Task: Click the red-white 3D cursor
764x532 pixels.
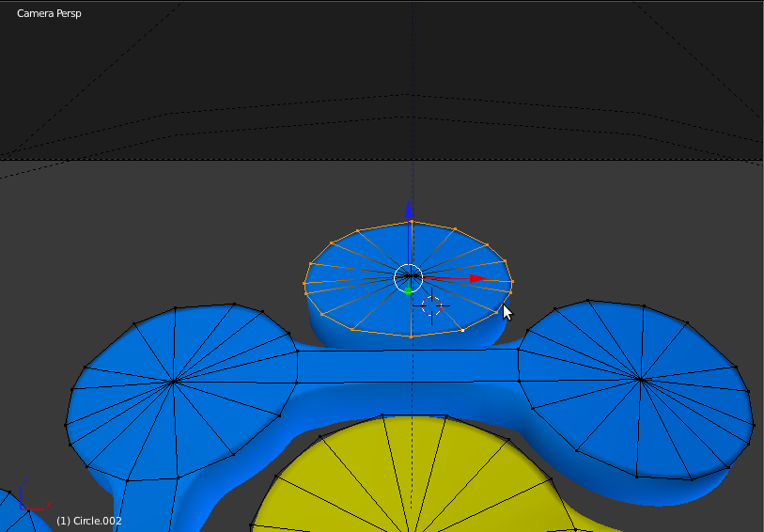Action: [431, 306]
